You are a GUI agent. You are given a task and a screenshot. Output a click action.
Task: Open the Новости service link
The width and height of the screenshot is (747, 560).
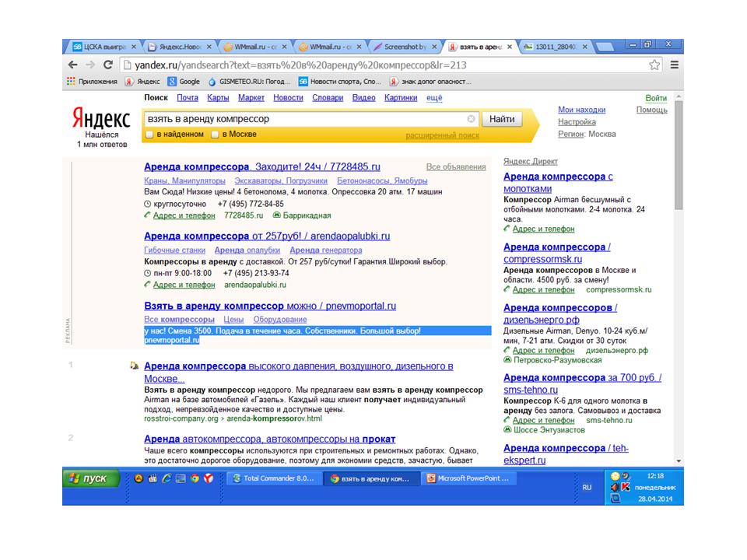[288, 98]
